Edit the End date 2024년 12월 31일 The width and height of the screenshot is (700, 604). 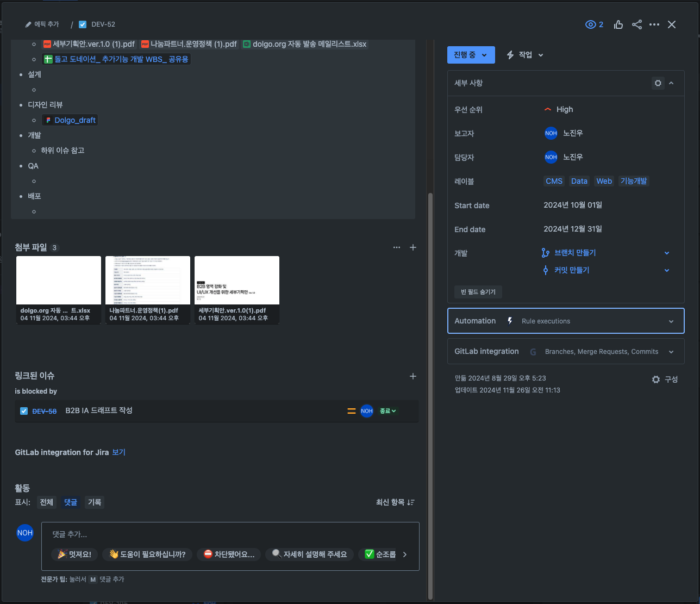(x=573, y=229)
